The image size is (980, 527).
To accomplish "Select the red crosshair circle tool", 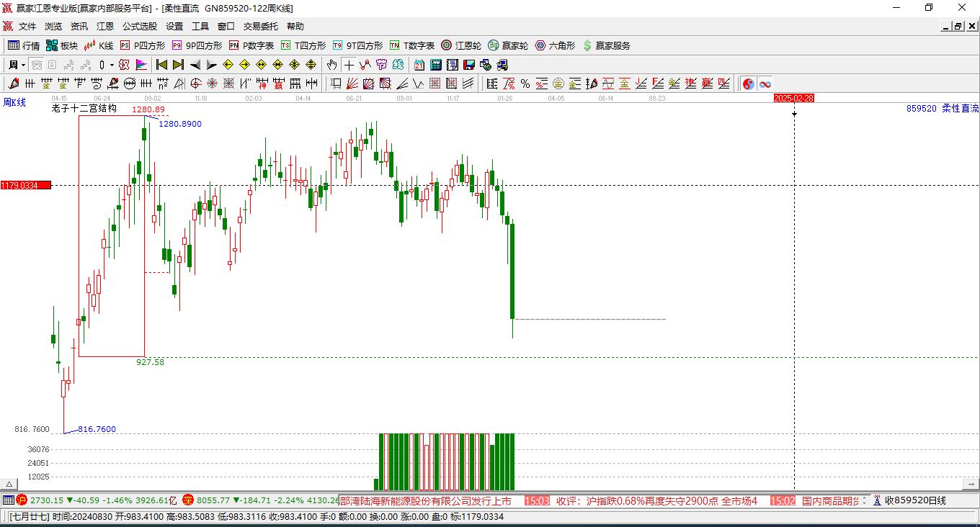I will pyautogui.click(x=195, y=84).
